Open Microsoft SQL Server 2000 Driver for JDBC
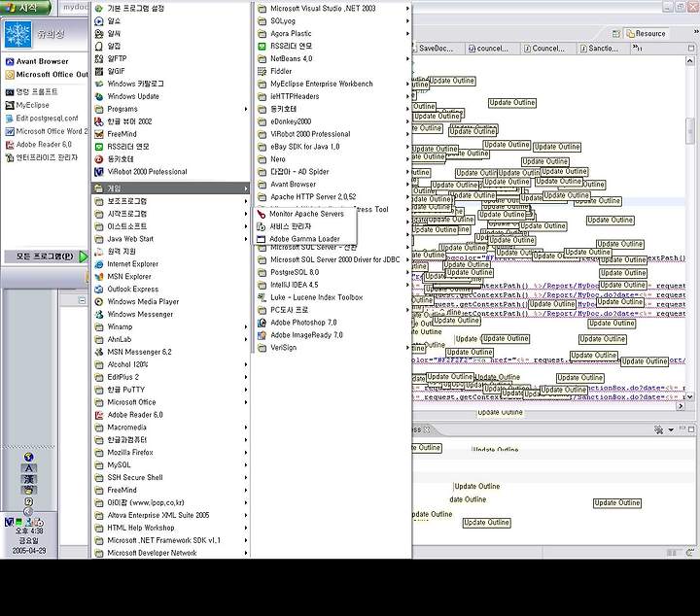Image resolution: width=700 pixels, height=616 pixels. (332, 259)
